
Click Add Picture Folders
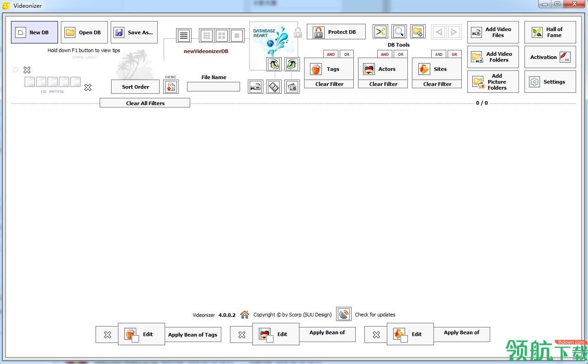493,82
